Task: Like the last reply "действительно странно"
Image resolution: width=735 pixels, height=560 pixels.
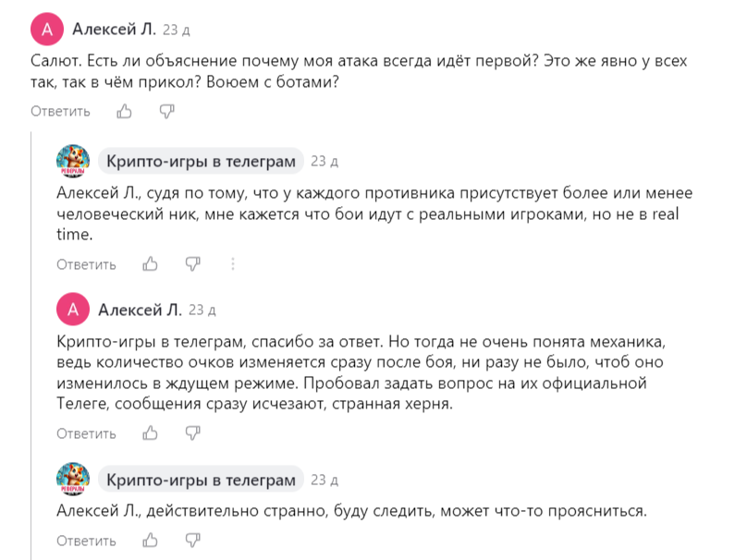Action: (150, 541)
